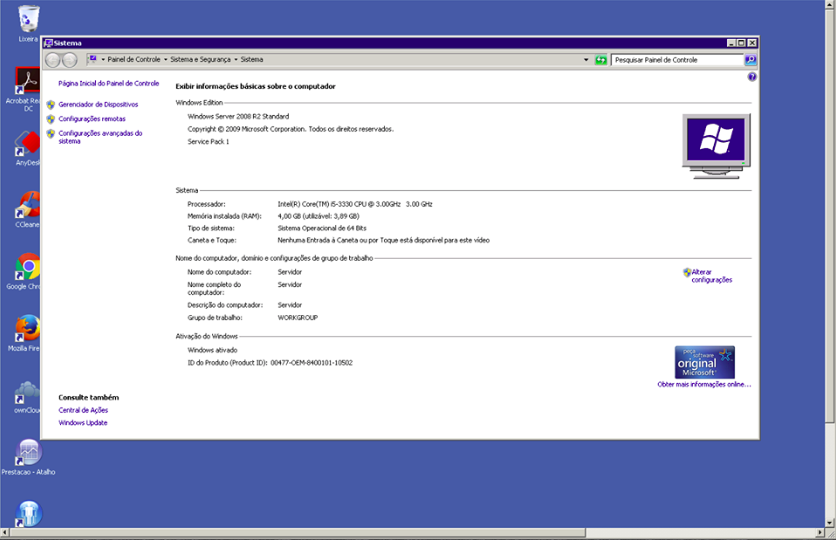Go to Sistema e Segurança breadcrumb

pos(200,60)
